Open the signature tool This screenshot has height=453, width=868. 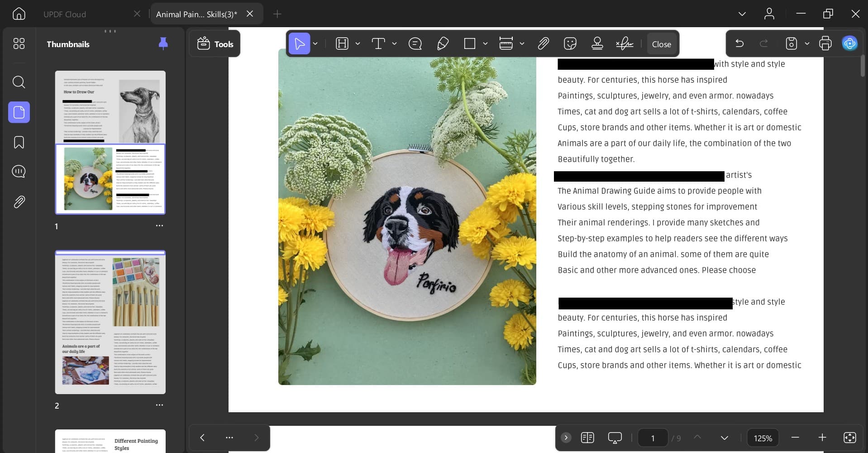click(625, 44)
